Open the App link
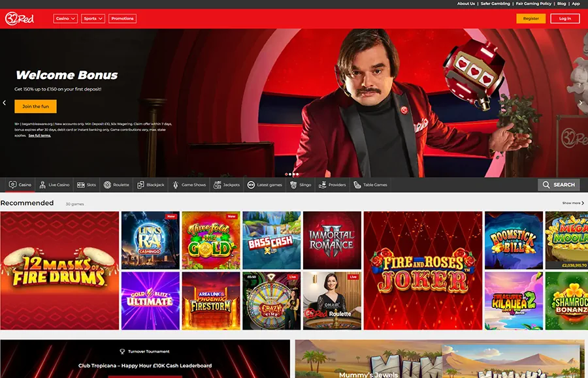This screenshot has width=588, height=378. pos(576,3)
